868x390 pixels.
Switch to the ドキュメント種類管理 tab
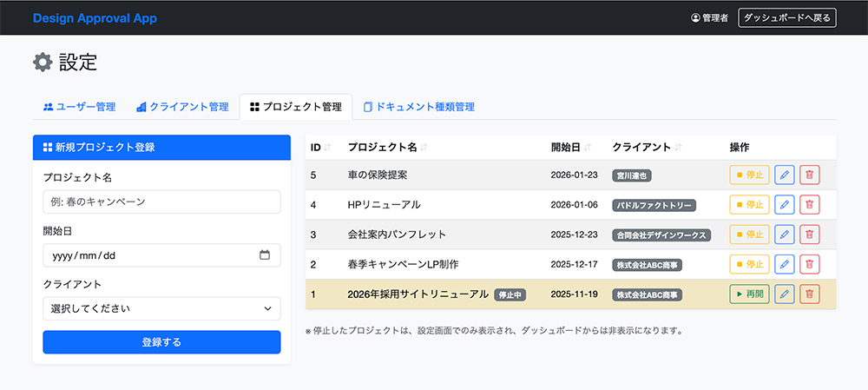[419, 107]
